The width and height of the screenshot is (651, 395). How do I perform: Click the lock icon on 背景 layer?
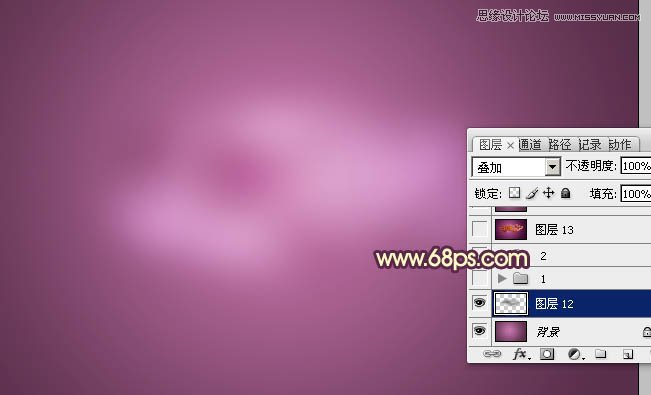(647, 332)
